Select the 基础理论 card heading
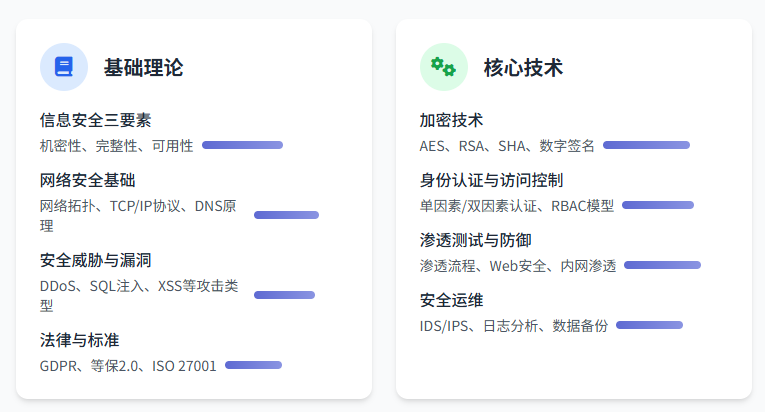Screen dimensions: 765x412 [143, 67]
